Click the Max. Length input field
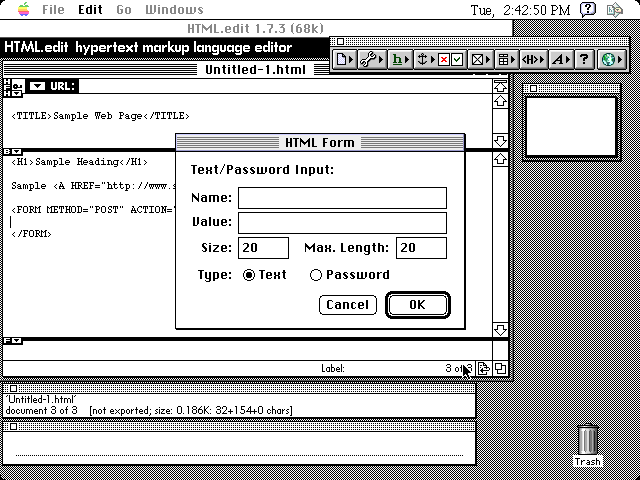This screenshot has height=480, width=640. 421,248
